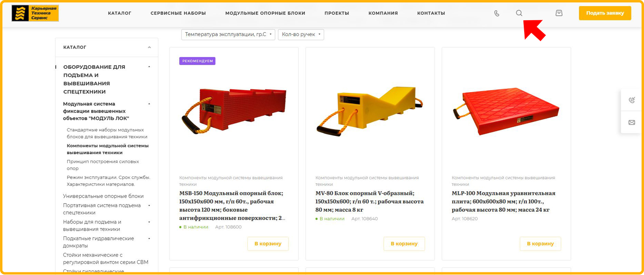The height and width of the screenshot is (275, 644).
Task: Collapse the Каталог sidebar panel chevron
Action: pos(149,47)
